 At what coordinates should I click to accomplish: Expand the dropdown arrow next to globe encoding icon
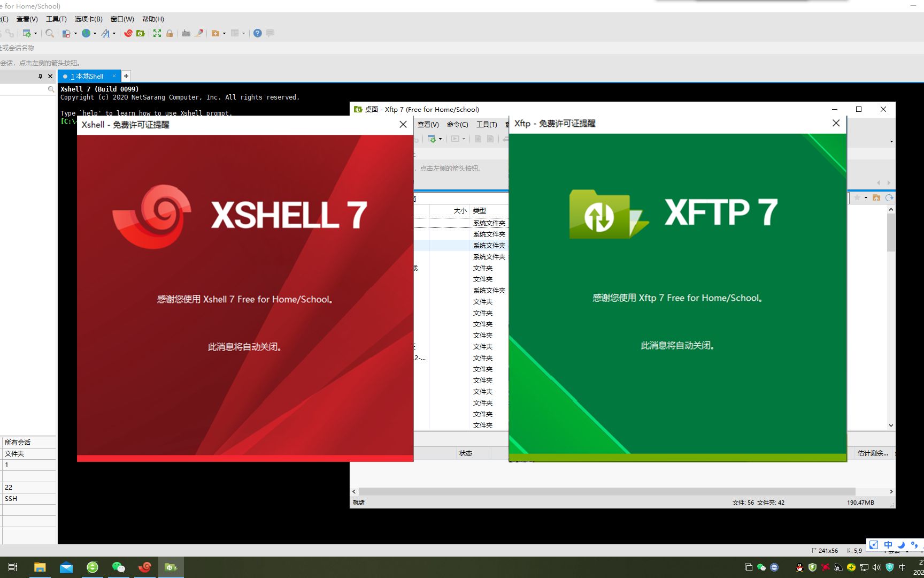pos(95,33)
